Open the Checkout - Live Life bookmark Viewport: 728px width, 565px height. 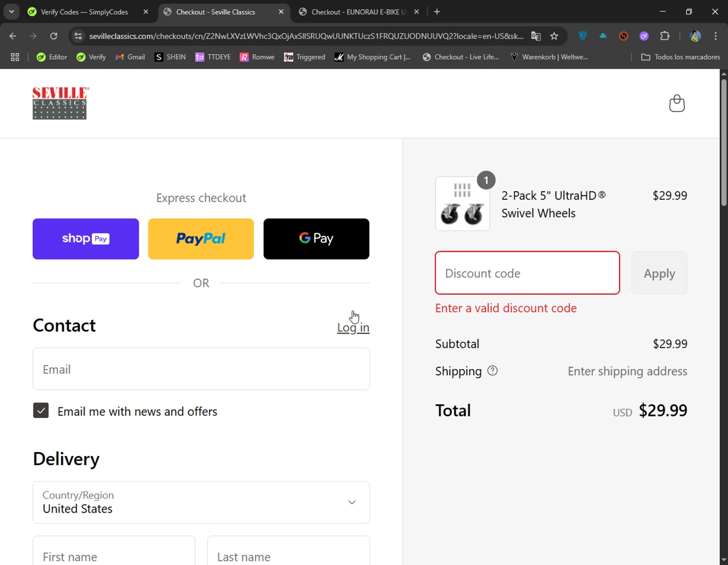(461, 57)
